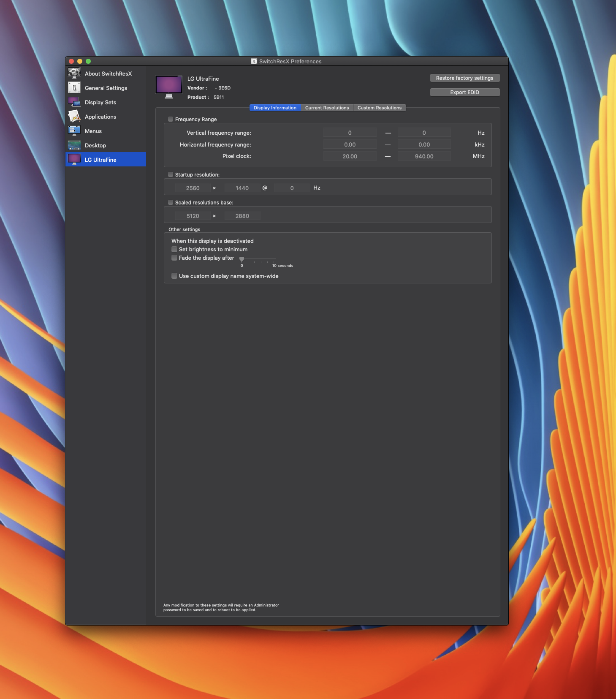Click vertical frequency maximum field
This screenshot has height=699, width=616.
click(x=424, y=133)
